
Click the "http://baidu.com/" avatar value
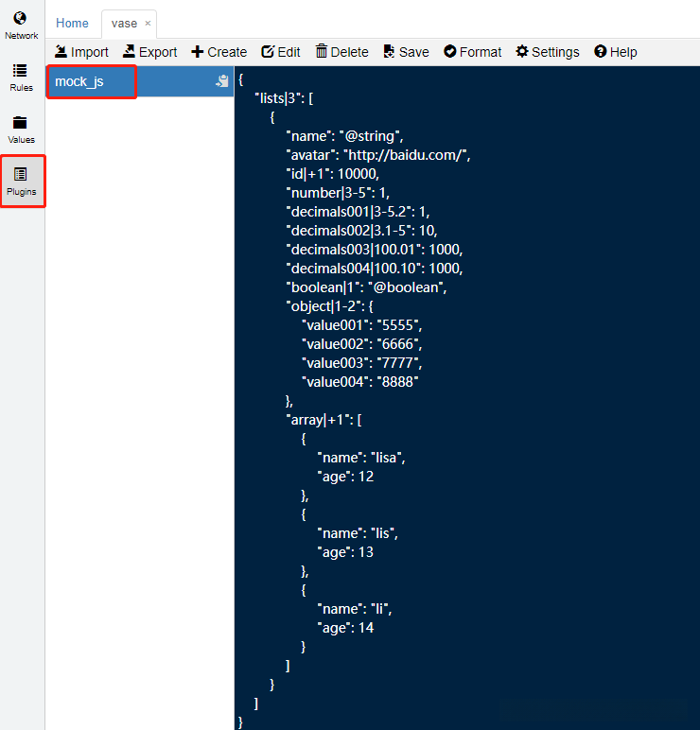[x=407, y=155]
